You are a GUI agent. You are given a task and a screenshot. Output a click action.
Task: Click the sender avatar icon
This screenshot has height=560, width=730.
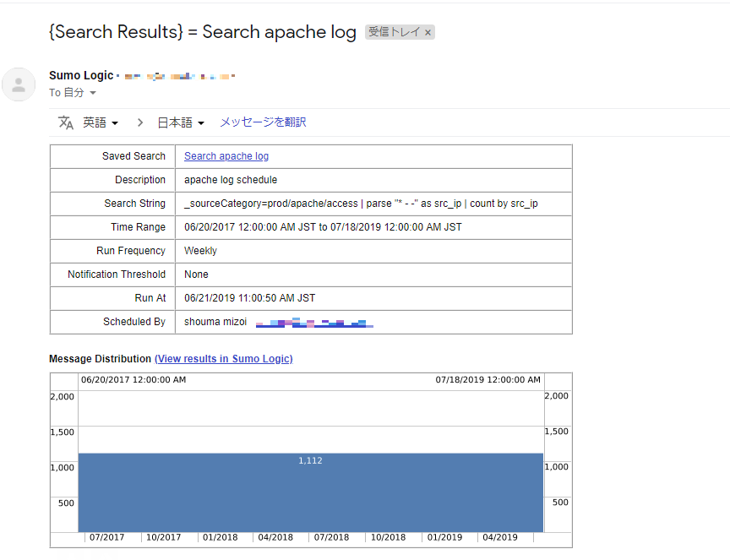(19, 84)
